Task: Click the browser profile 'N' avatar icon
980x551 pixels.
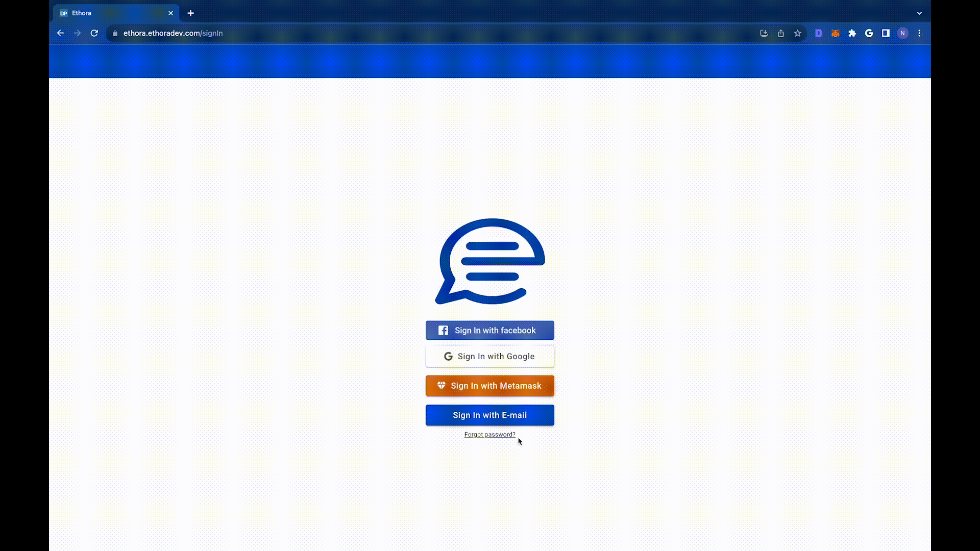Action: [902, 33]
